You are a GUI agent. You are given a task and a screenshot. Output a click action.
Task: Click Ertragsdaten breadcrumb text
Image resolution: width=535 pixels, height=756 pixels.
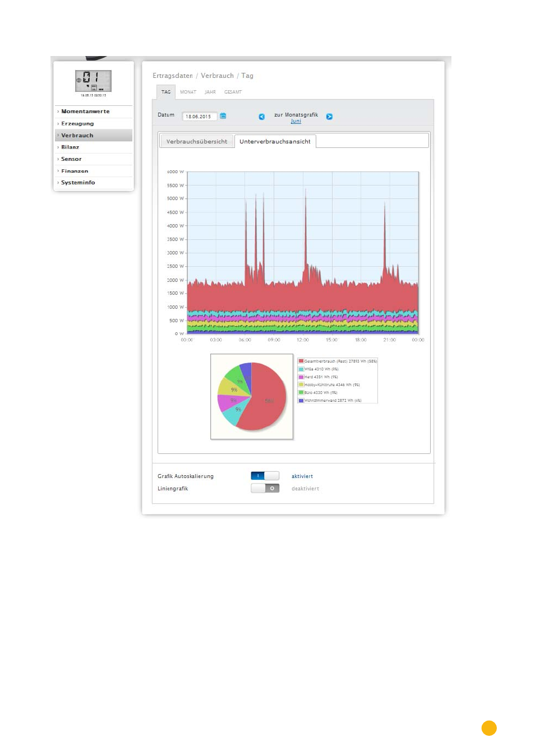point(173,76)
